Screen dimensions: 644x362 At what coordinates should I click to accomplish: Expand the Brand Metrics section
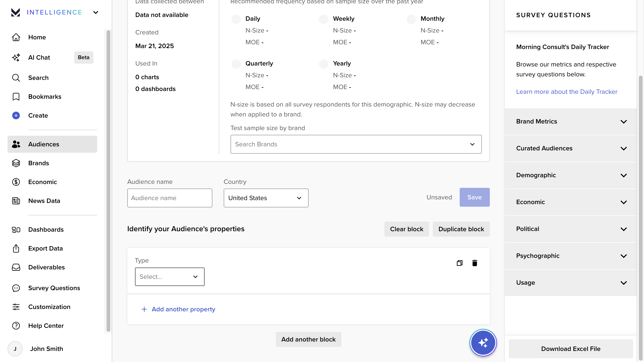point(570,122)
